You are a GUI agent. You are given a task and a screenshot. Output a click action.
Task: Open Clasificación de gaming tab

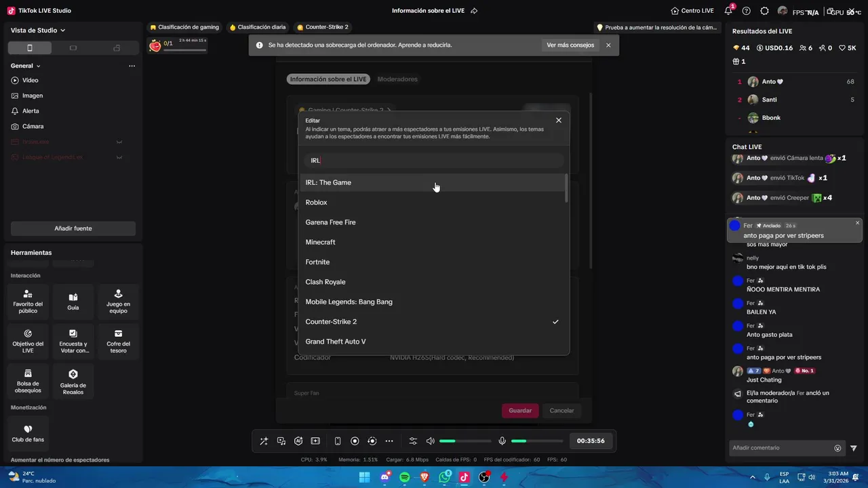pos(184,27)
